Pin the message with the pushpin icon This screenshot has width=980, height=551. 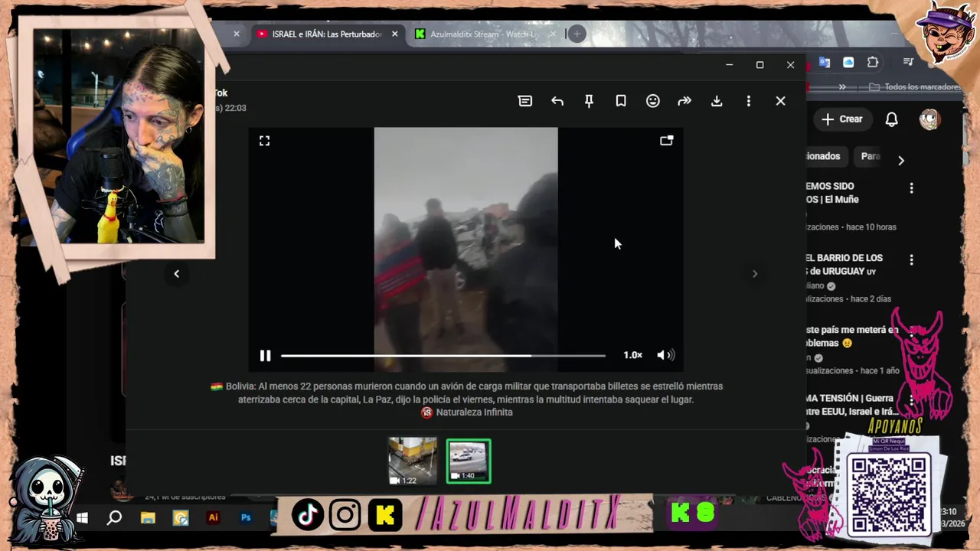point(589,101)
